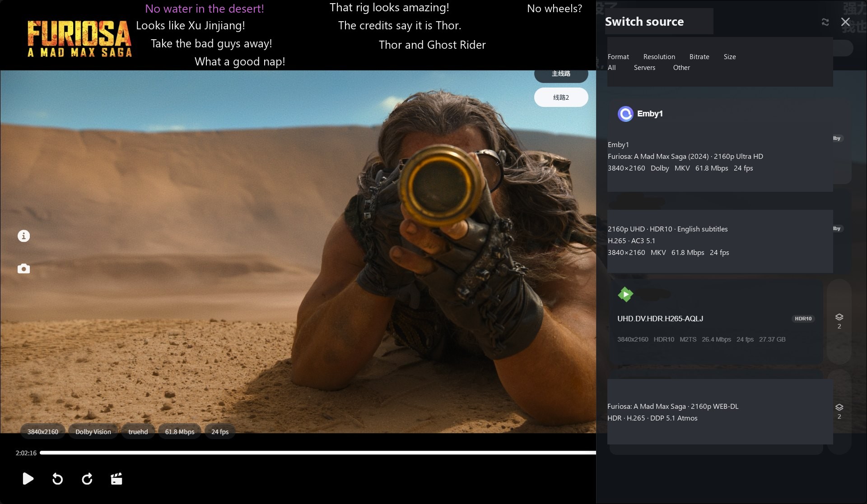Viewport: 867px width, 504px height.
Task: Click the 24 fps badge on the video
Action: (x=220, y=432)
